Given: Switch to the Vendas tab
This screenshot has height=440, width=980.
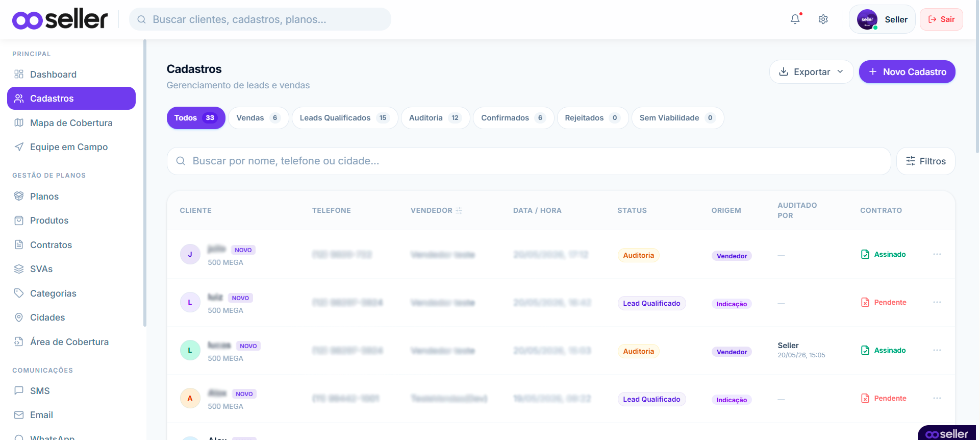Looking at the screenshot, I should tap(258, 118).
